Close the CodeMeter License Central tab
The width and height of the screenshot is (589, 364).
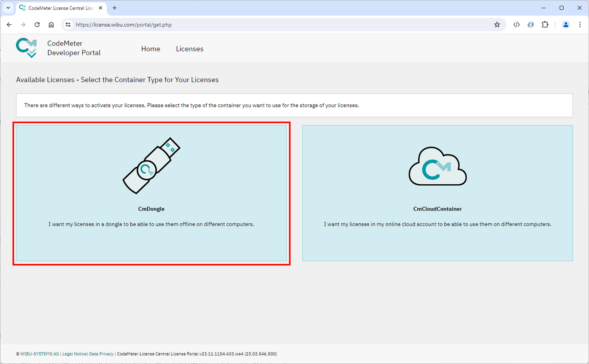(x=101, y=8)
